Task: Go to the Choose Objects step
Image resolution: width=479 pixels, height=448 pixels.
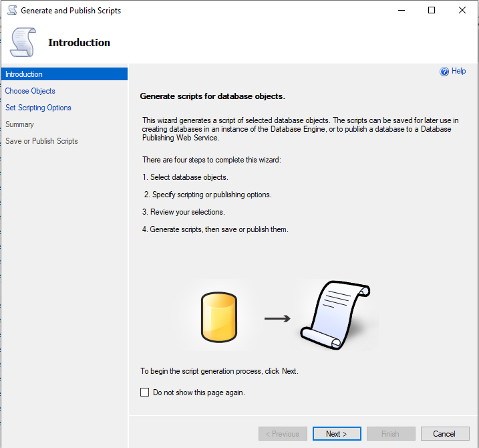Action: 30,91
